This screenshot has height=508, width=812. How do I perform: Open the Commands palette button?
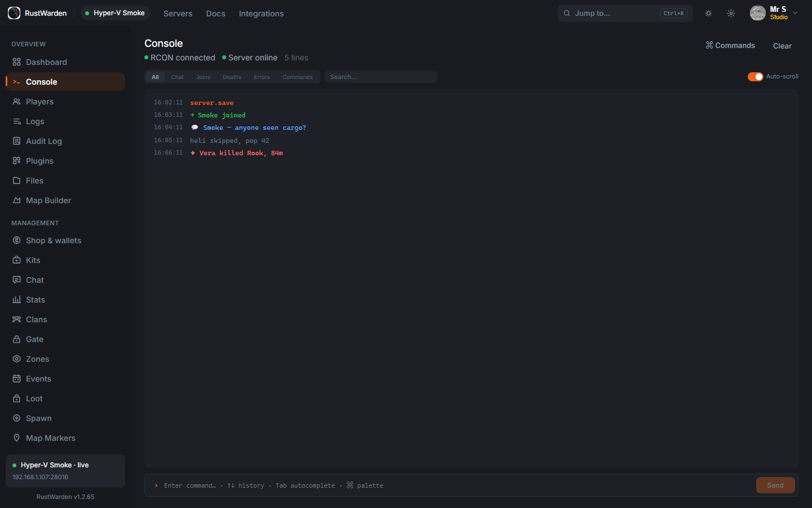coord(730,46)
